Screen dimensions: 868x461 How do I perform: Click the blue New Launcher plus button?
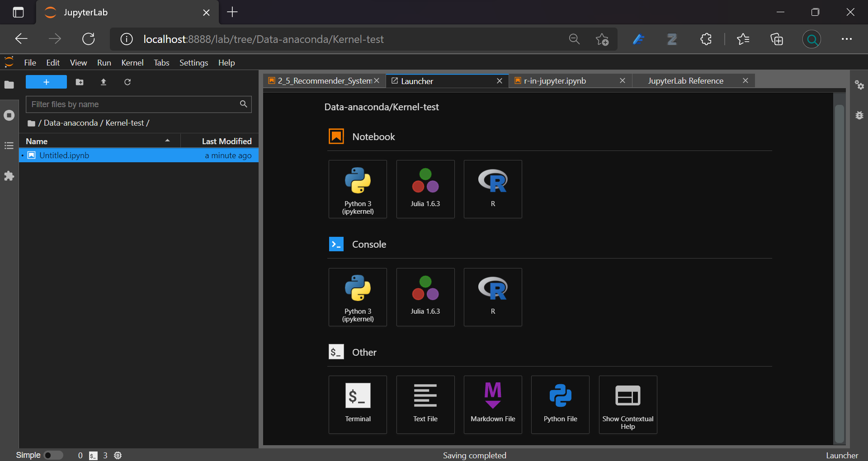(x=46, y=82)
